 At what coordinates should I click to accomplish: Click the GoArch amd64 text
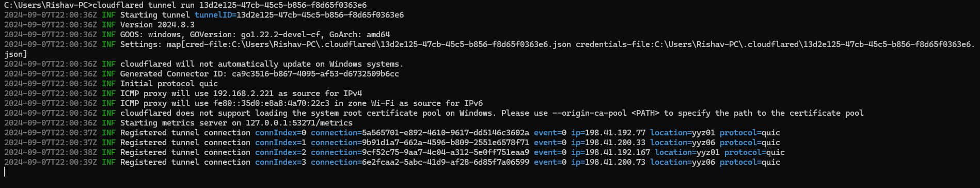(359, 35)
